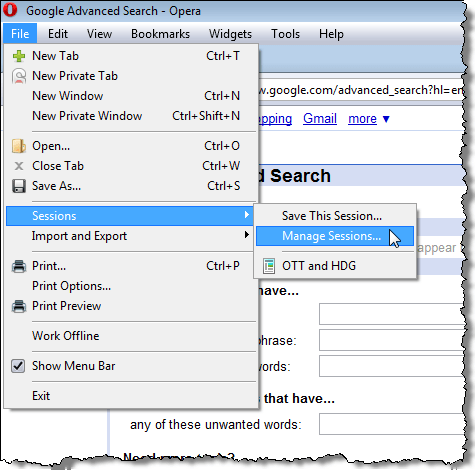Click the Opera logo icon in title bar
The image size is (475, 470).
point(10,9)
